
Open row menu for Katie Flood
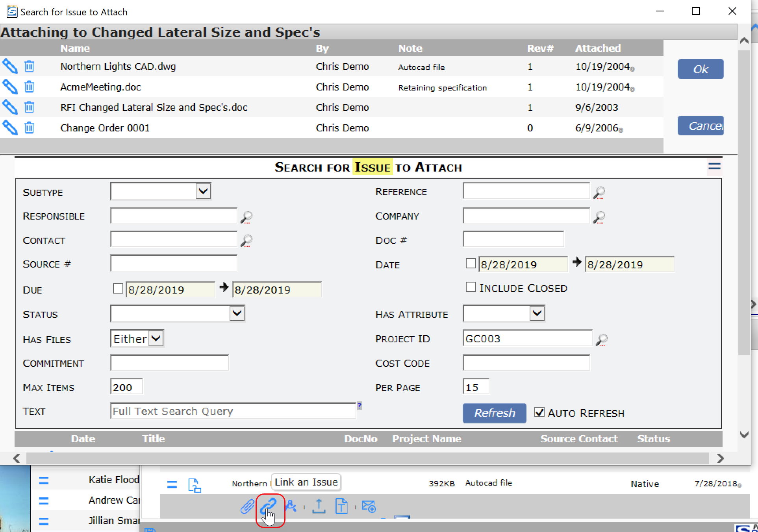pos(44,480)
